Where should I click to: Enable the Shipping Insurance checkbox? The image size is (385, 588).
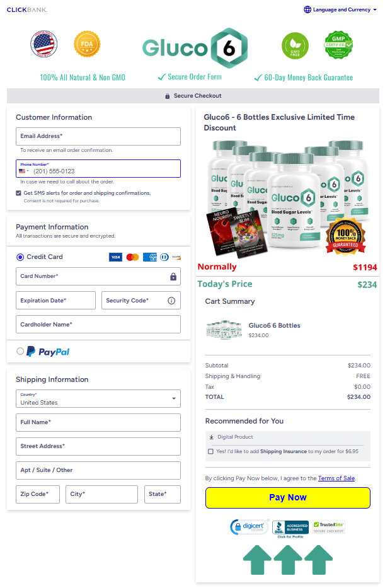tap(210, 451)
